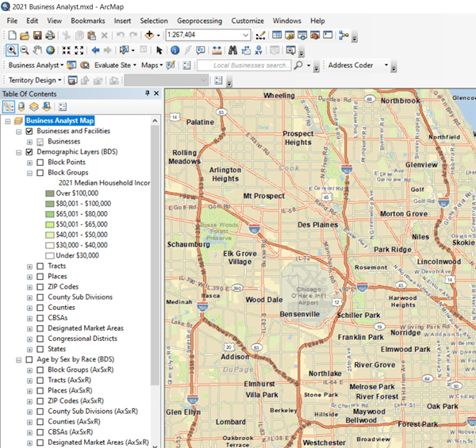Screen dimensions: 476x448
Task: Select the Zoom In tool
Action: 12,50
